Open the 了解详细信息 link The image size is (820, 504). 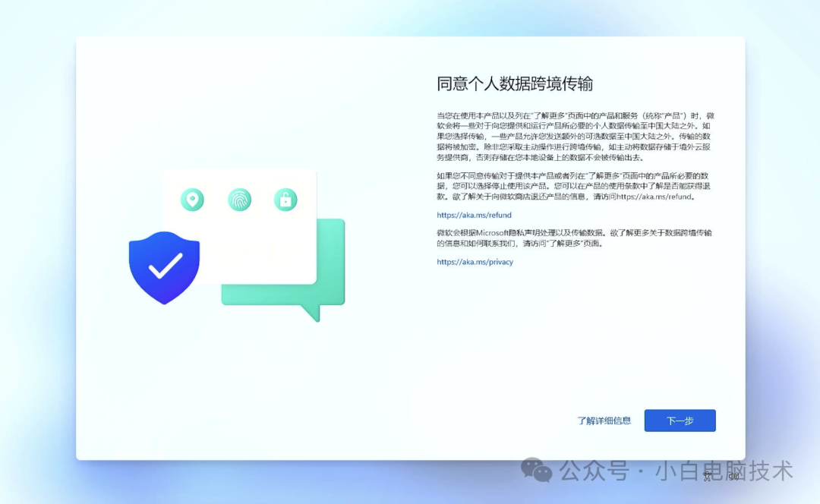pos(604,421)
